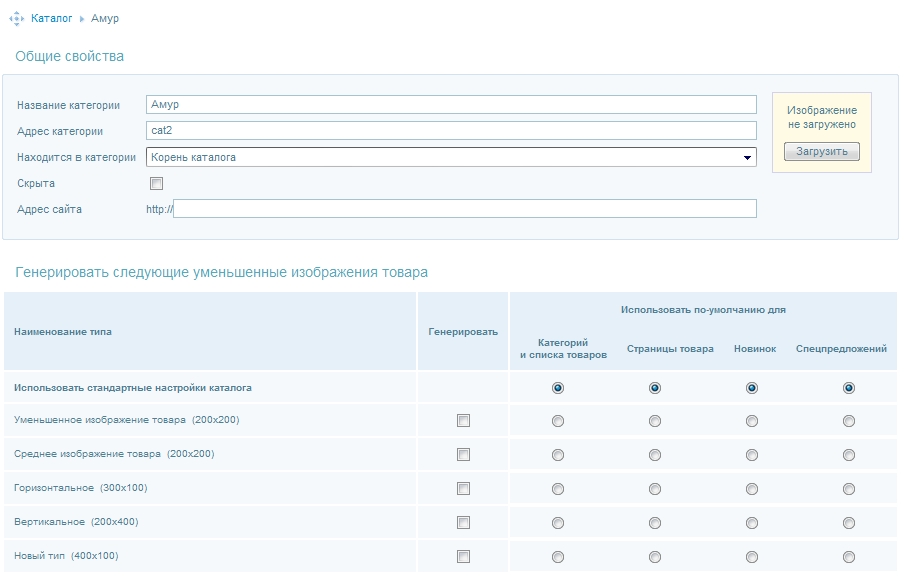The image size is (904, 586).
Task: Check Генерировать for Среднее изображение товара
Action: coord(463,455)
